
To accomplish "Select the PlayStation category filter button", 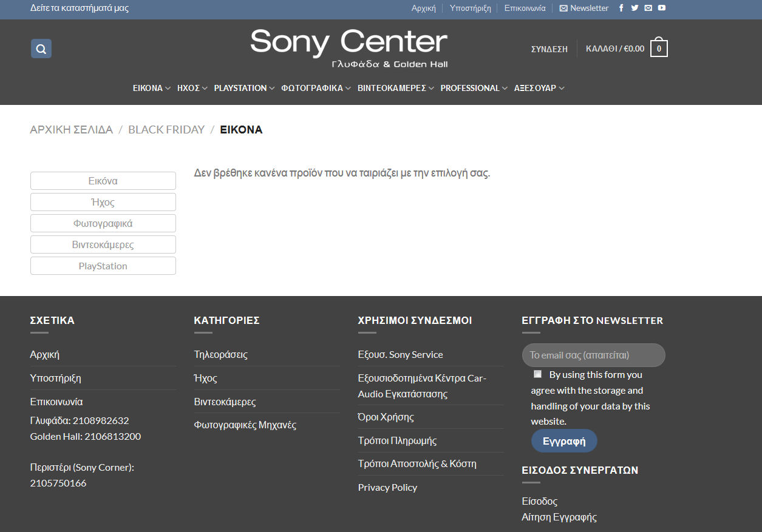I will tap(103, 266).
